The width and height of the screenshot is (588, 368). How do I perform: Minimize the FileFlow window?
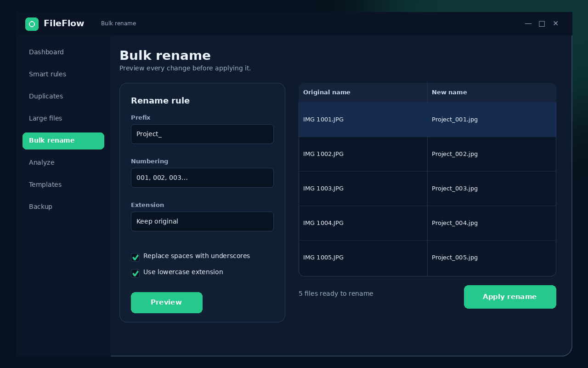click(528, 23)
